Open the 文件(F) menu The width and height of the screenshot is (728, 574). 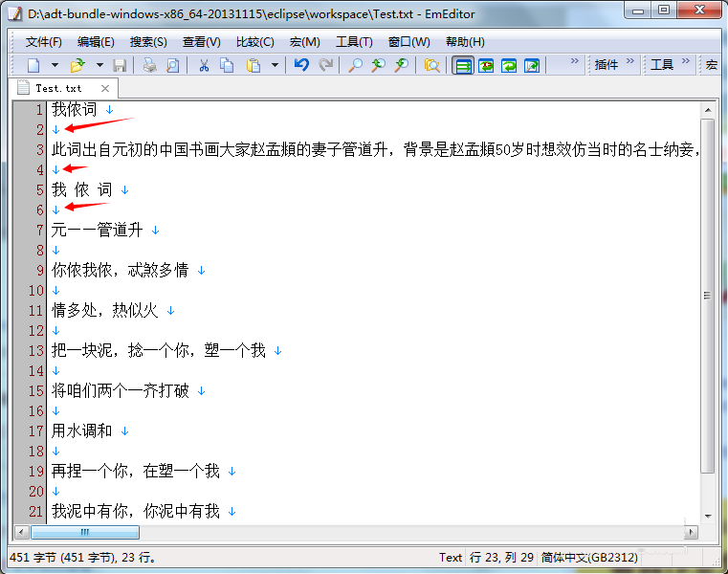pos(43,42)
